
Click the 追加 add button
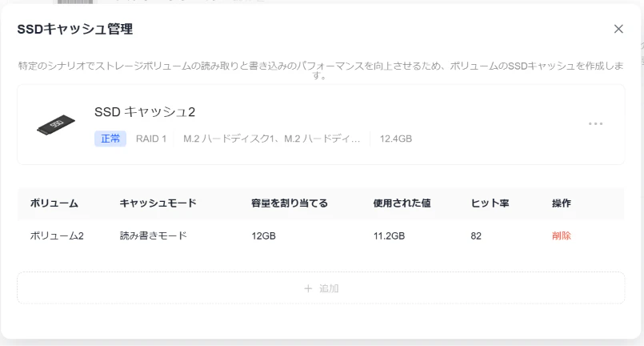(321, 288)
